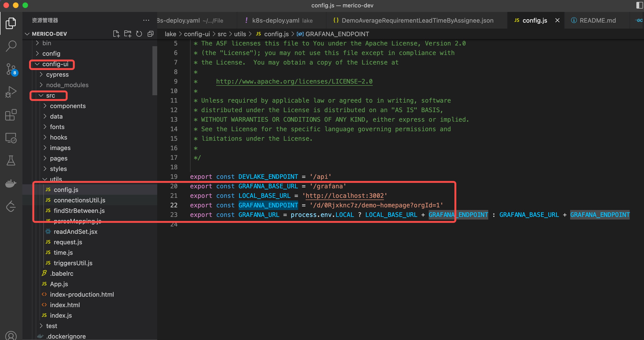Open connectionsUtil.js in the file tree

[79, 200]
